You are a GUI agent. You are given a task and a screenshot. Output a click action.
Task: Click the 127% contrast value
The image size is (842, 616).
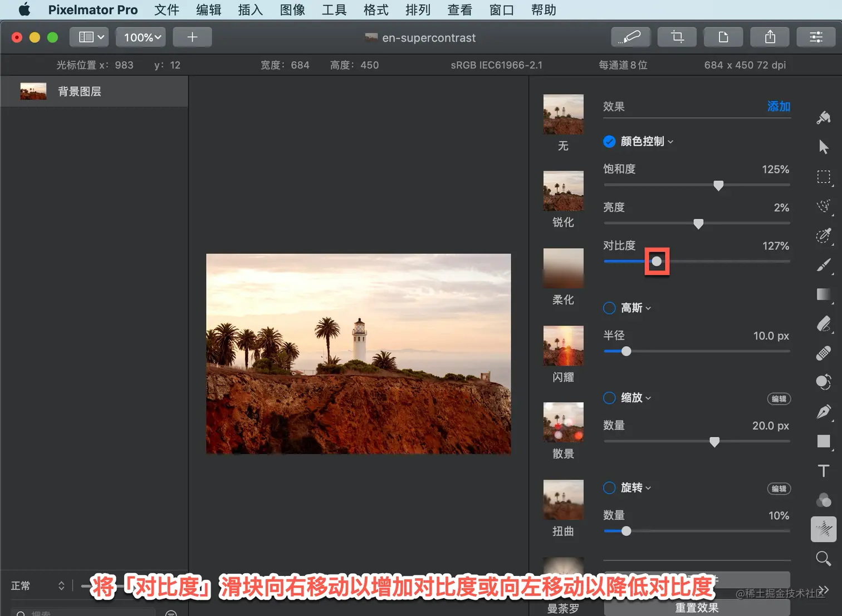(x=776, y=246)
